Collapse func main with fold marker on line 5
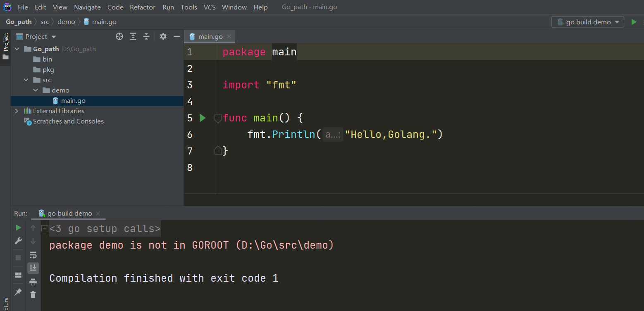The height and width of the screenshot is (311, 644). (218, 118)
